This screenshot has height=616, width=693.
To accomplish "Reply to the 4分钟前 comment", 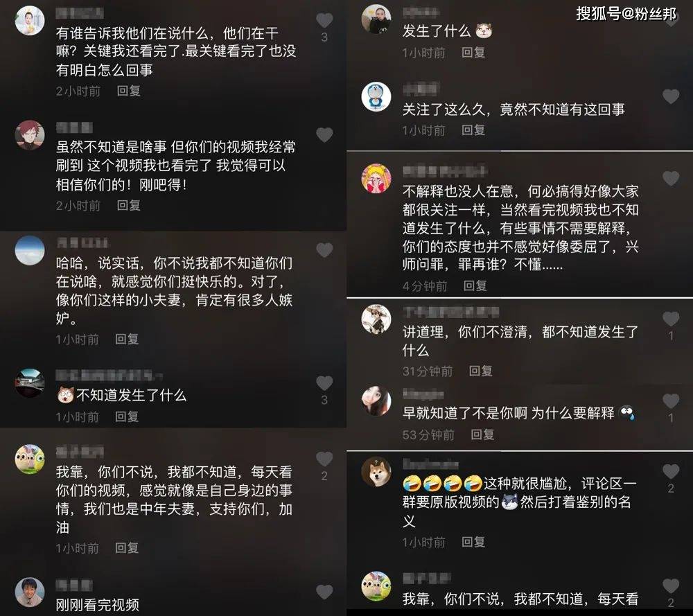I will pyautogui.click(x=475, y=286).
